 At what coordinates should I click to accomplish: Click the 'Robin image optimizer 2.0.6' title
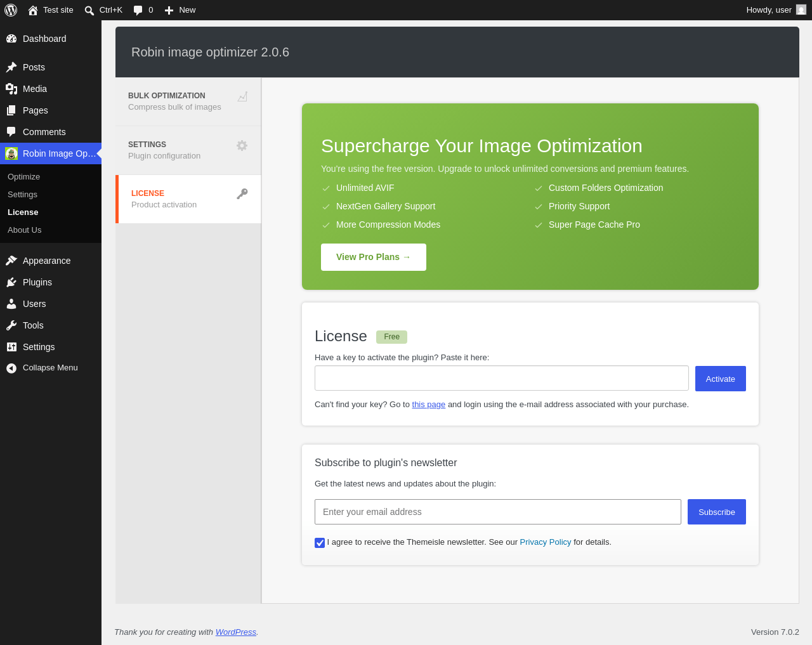coord(210,52)
